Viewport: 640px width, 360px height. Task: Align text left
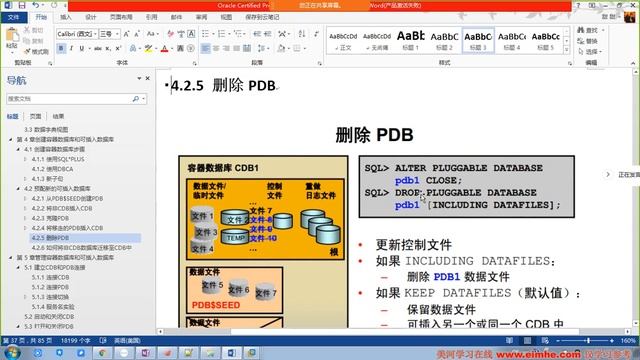(x=205, y=48)
